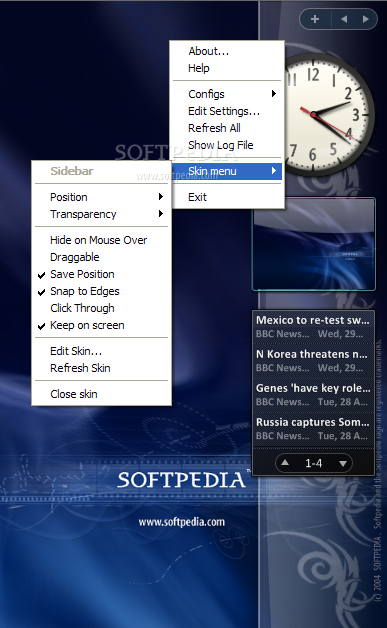
Task: Open Edit Settings...
Action: point(227,111)
